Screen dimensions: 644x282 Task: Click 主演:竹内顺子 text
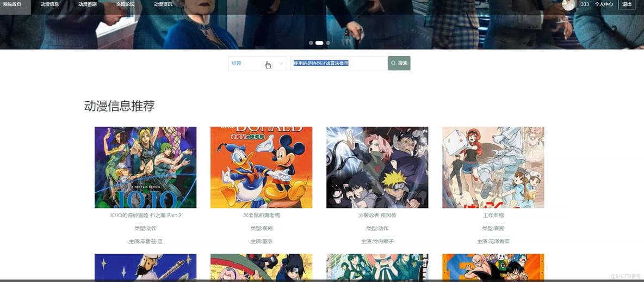(377, 242)
